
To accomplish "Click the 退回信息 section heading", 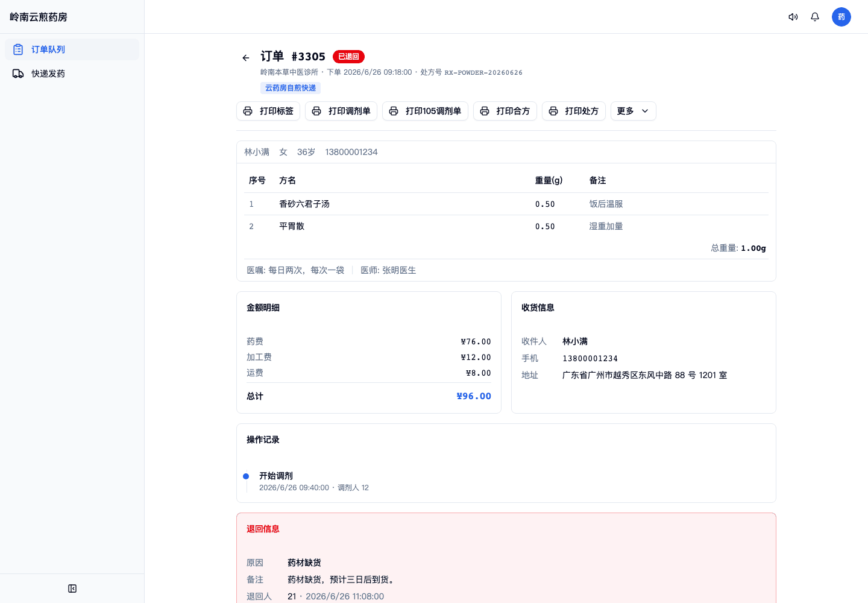I will [x=263, y=529].
